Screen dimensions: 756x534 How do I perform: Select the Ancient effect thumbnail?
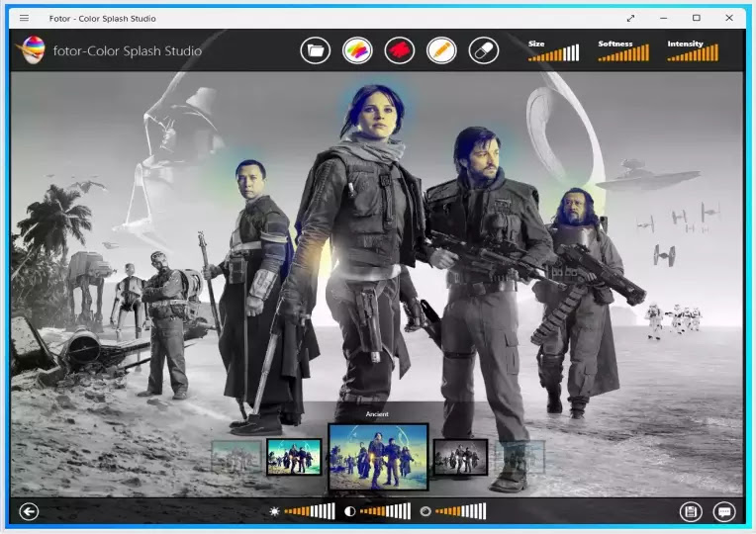[x=378, y=457]
